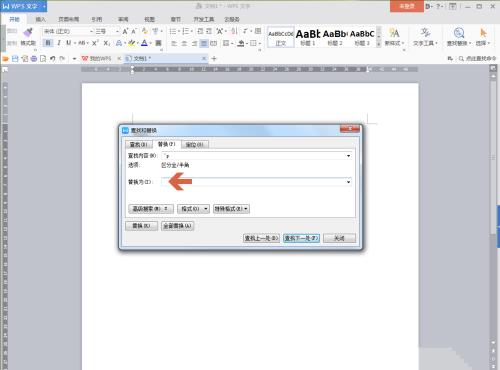Open the font color A swatch
The height and width of the screenshot is (370, 500).
[144, 43]
